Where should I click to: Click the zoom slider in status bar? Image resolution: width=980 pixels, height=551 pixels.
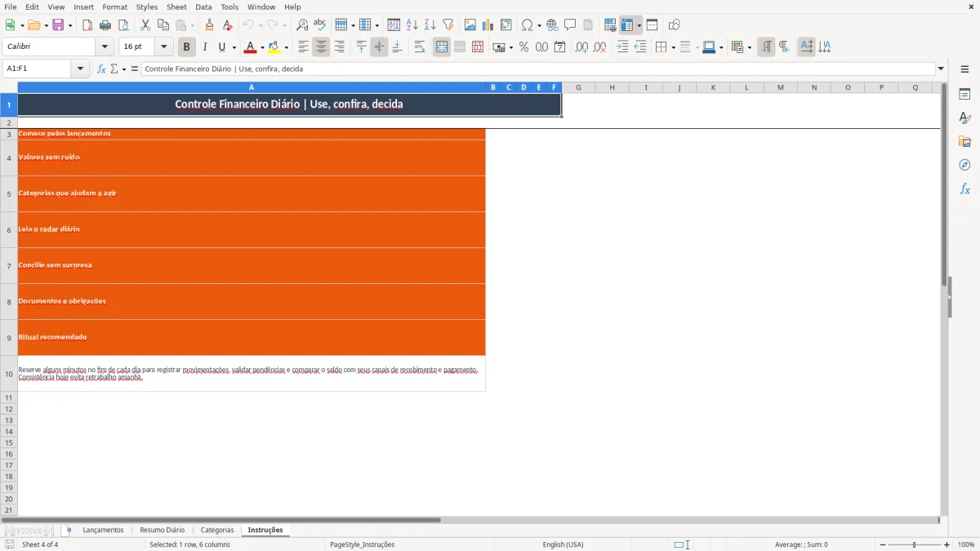pos(914,544)
